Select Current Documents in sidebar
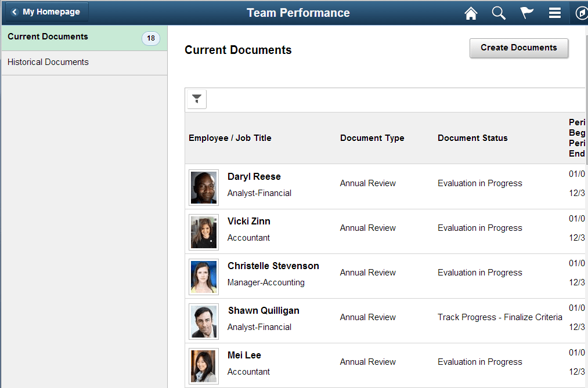Screen dimensions: 588x388 [48, 37]
